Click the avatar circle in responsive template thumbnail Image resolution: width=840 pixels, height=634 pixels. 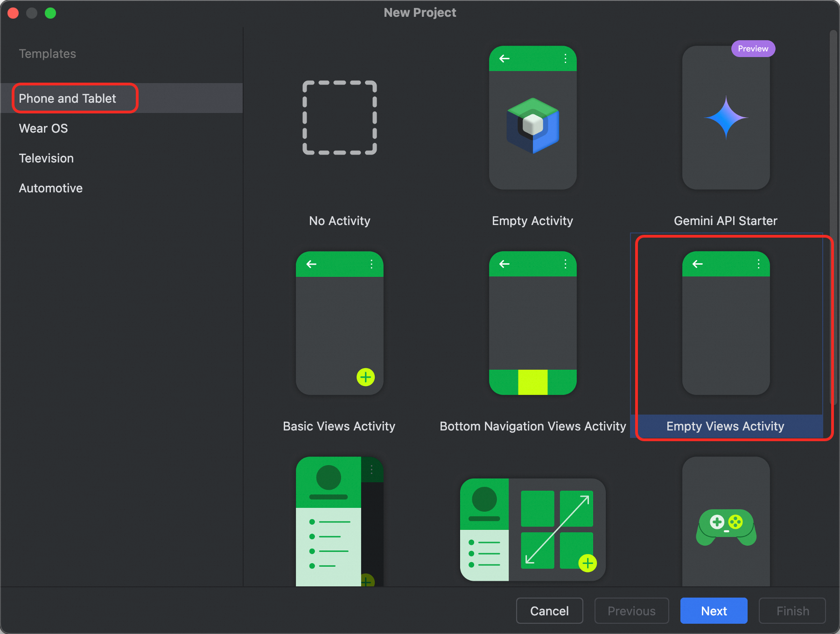(x=484, y=499)
